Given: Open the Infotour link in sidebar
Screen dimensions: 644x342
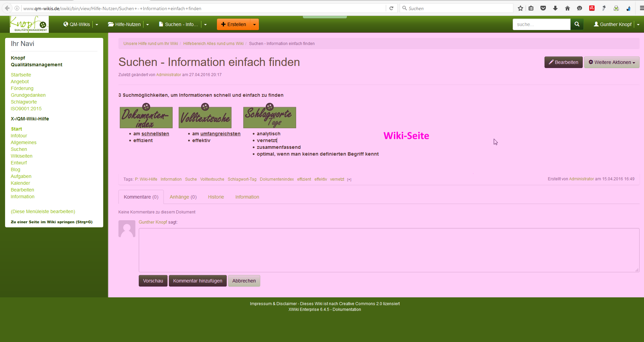Looking at the screenshot, I should (19, 136).
